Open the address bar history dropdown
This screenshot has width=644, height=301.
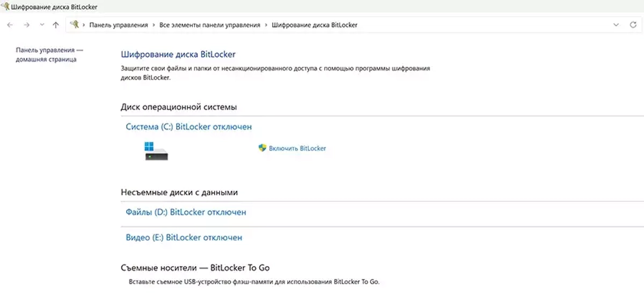(616, 25)
